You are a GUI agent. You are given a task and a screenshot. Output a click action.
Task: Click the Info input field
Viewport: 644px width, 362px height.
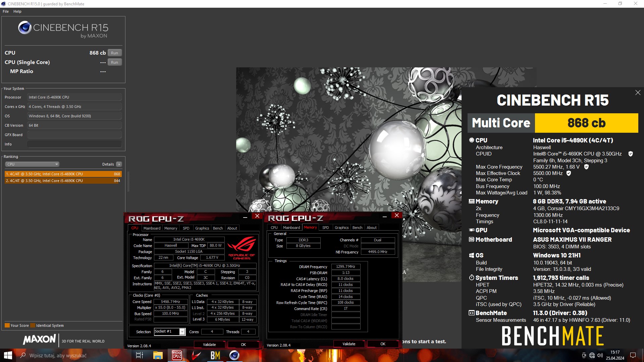point(74,144)
